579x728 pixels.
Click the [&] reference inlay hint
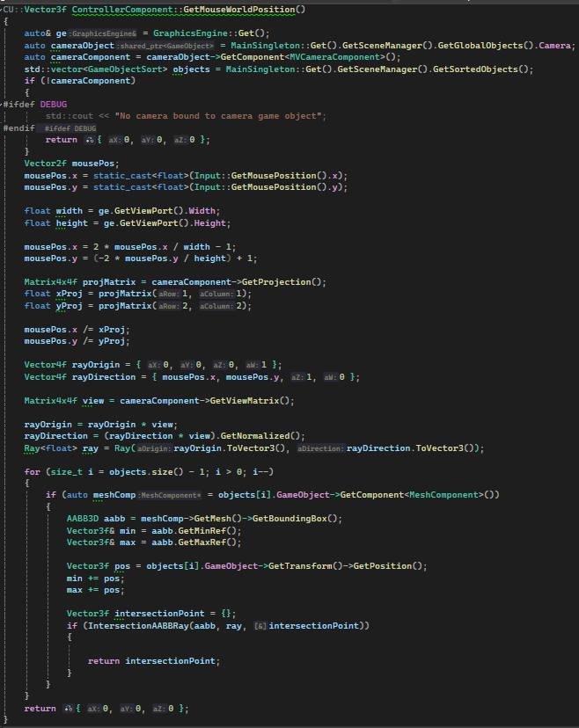[260, 626]
